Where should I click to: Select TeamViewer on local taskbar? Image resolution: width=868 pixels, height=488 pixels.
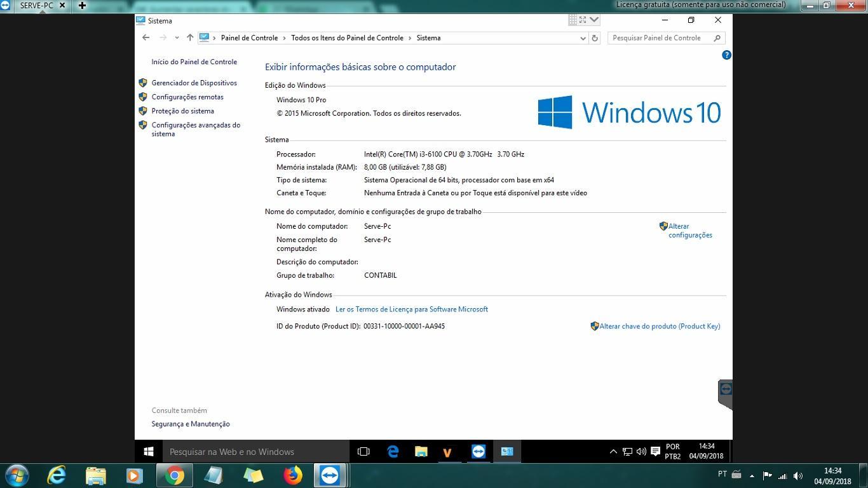pos(329,475)
